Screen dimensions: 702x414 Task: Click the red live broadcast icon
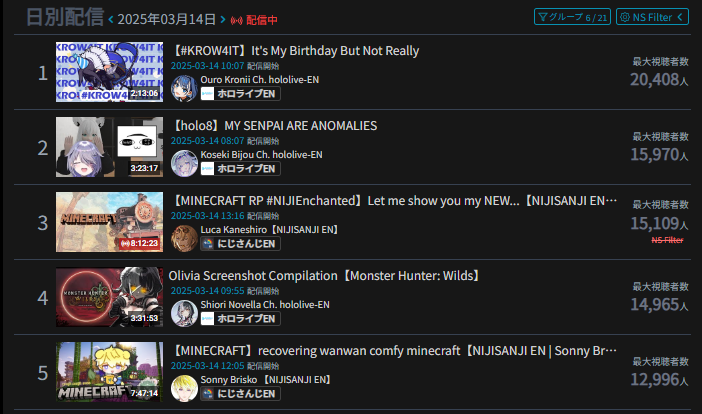[x=236, y=21]
